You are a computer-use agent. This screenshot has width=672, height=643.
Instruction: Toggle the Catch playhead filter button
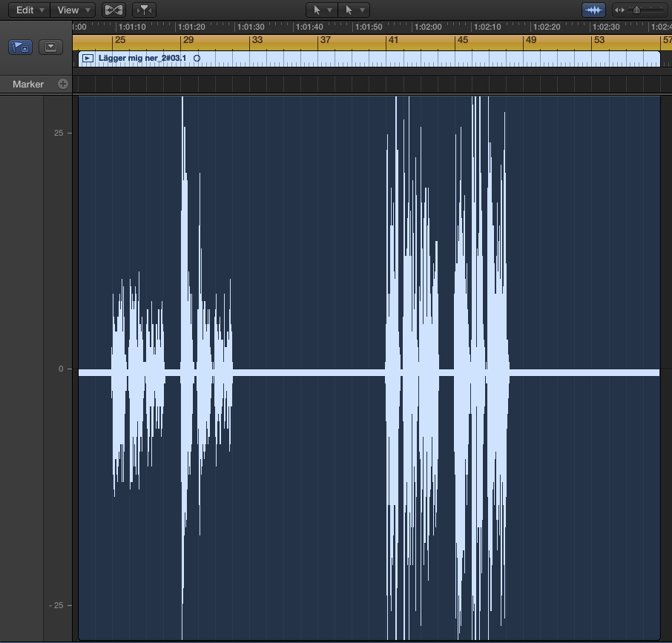tap(144, 10)
